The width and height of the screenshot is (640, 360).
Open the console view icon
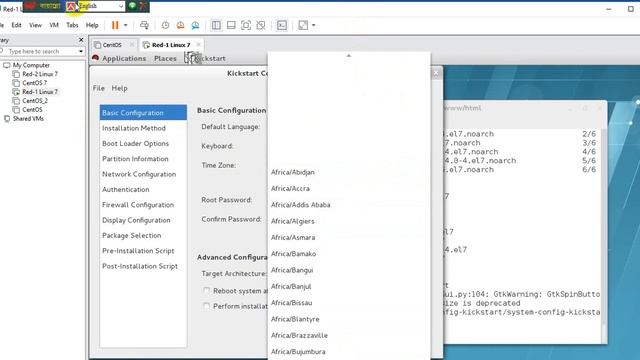[x=282, y=25]
